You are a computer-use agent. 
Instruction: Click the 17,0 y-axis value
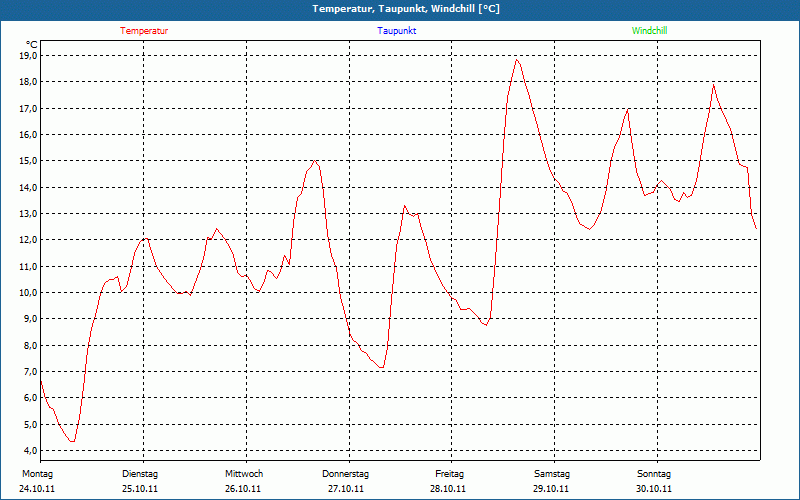[29, 108]
